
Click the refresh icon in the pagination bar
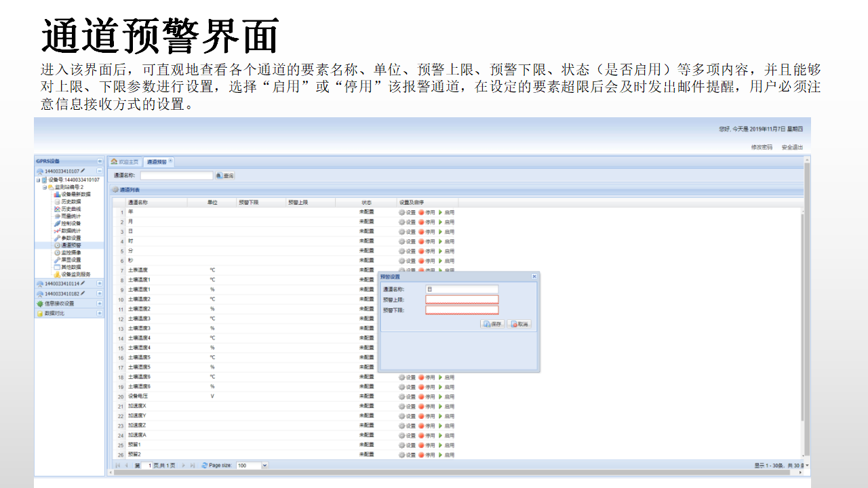pos(205,466)
